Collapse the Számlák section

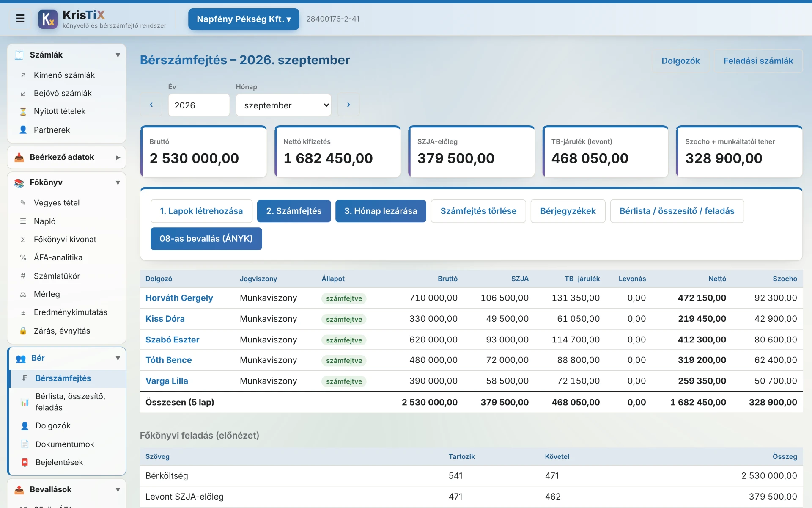click(118, 55)
